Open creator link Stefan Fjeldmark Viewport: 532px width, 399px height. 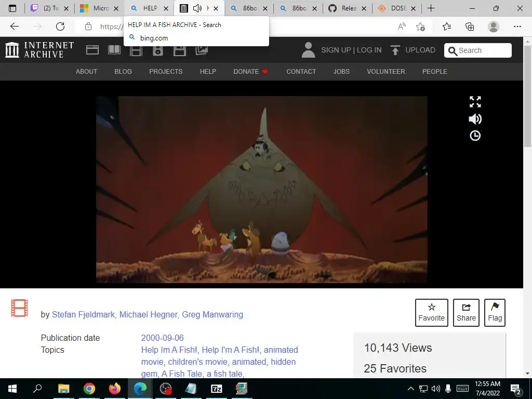pos(83,314)
